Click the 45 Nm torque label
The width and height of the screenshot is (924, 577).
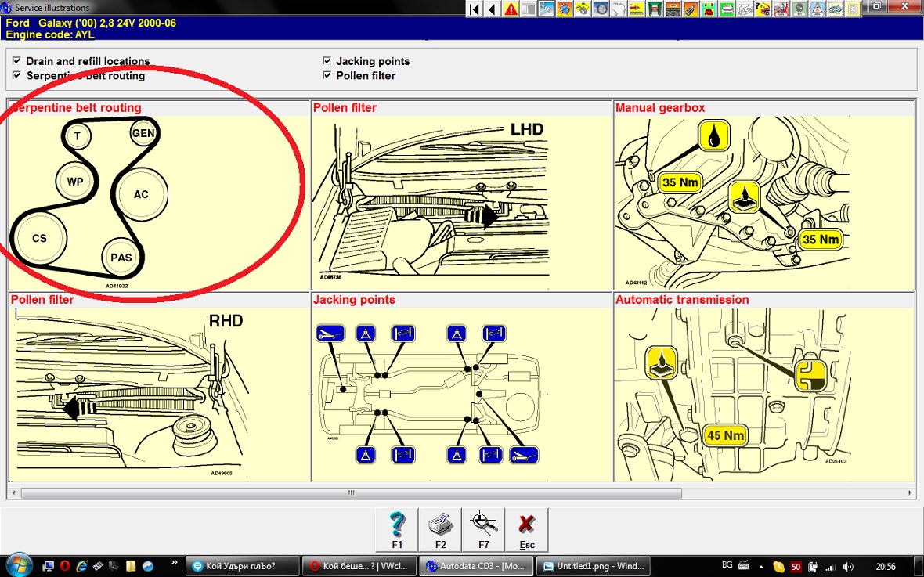[725, 435]
